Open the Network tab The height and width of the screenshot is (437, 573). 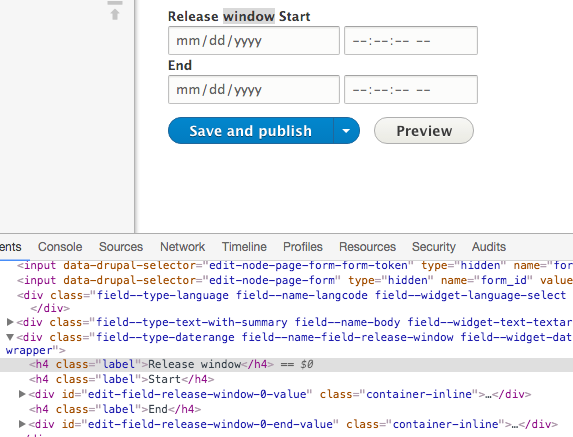182,247
